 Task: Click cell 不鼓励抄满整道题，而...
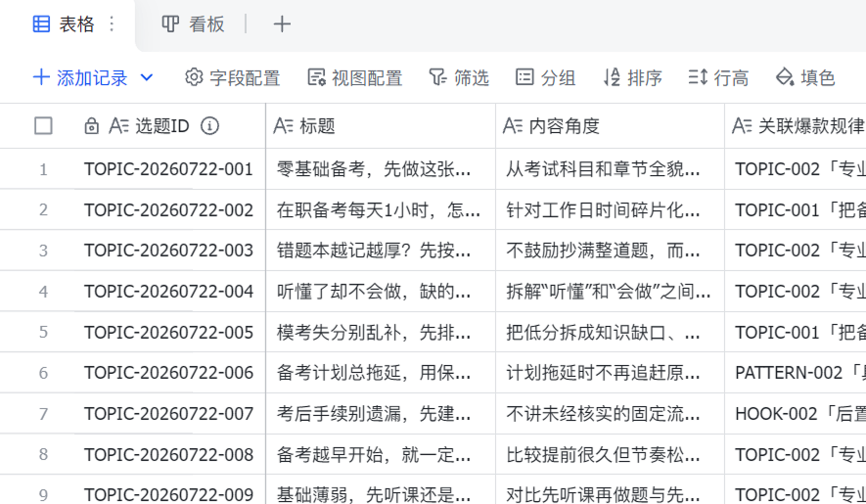click(x=610, y=251)
